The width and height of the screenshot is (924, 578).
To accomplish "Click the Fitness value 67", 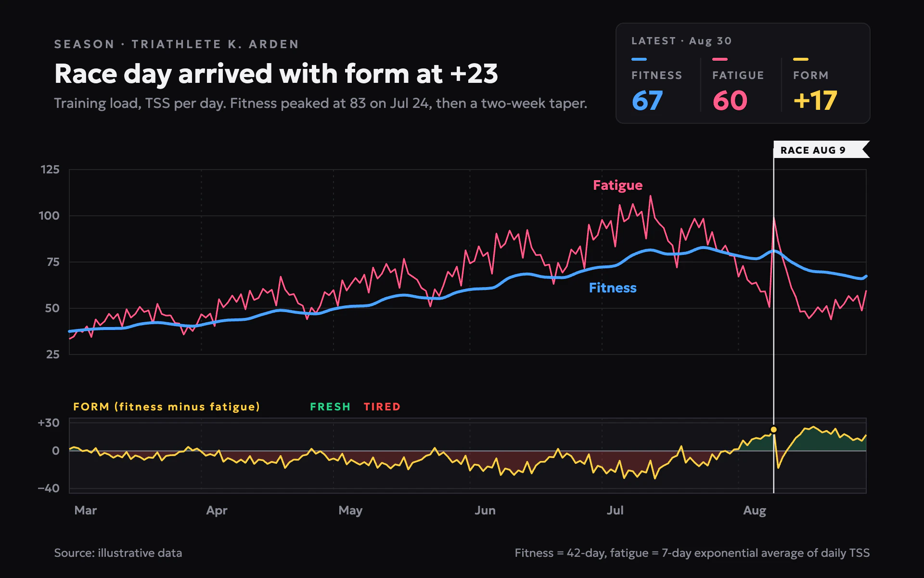I will tap(647, 101).
